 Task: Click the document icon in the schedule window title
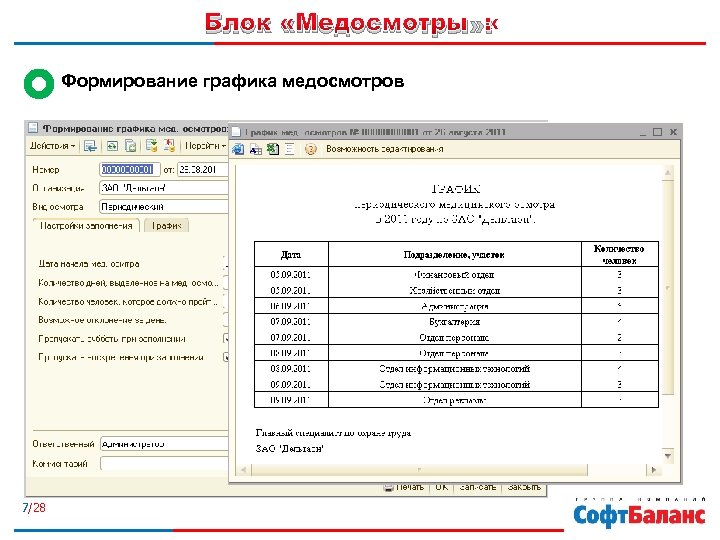236,132
